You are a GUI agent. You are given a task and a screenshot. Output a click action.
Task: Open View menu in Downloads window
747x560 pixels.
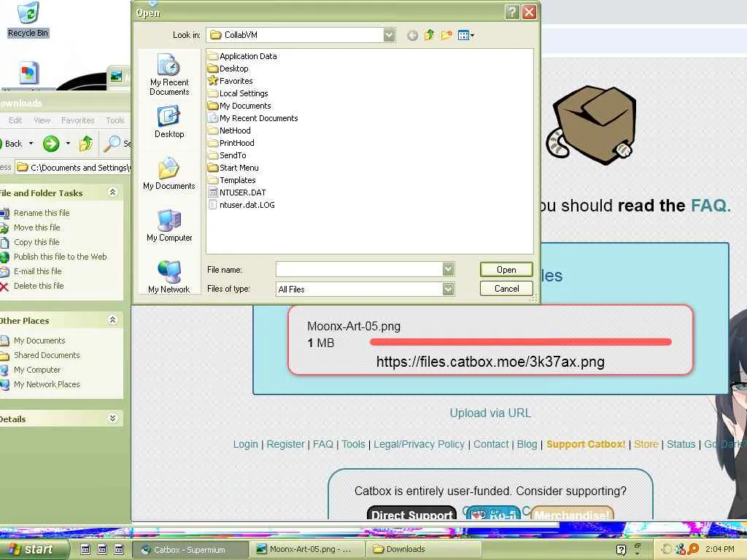point(42,120)
